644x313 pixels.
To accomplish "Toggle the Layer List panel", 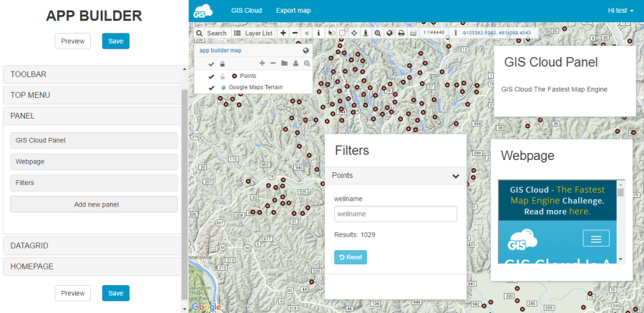I will coord(253,33).
